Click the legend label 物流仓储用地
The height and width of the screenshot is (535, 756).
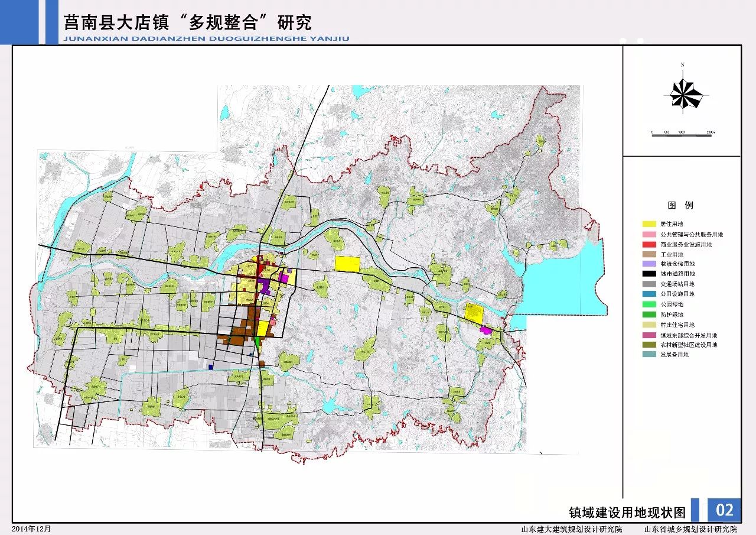678,264
